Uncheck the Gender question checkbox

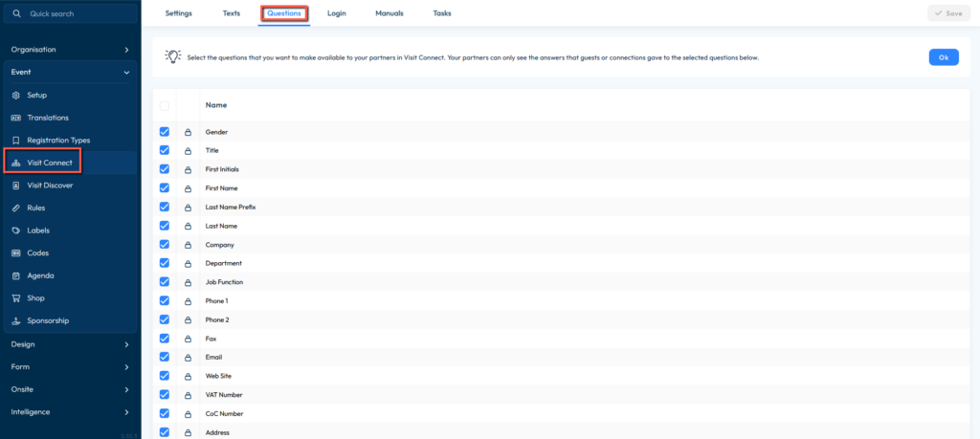point(165,132)
